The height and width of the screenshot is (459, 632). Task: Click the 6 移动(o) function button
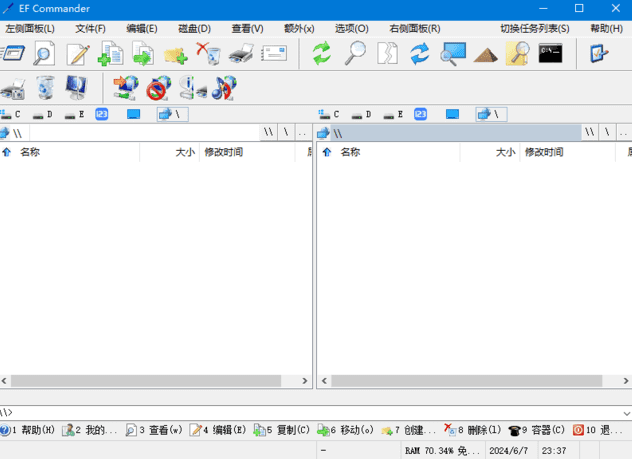[345, 430]
